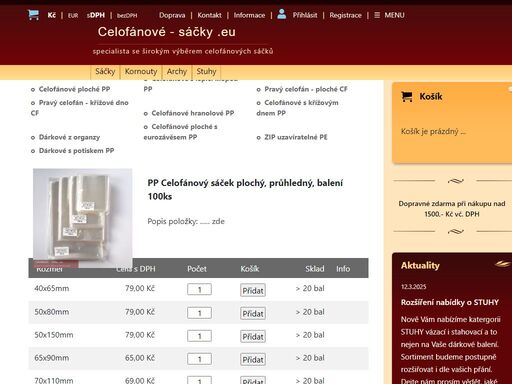The width and height of the screenshot is (512, 384).
Task: Open category Celofánové s křížovým dnem PP
Action: point(297,108)
